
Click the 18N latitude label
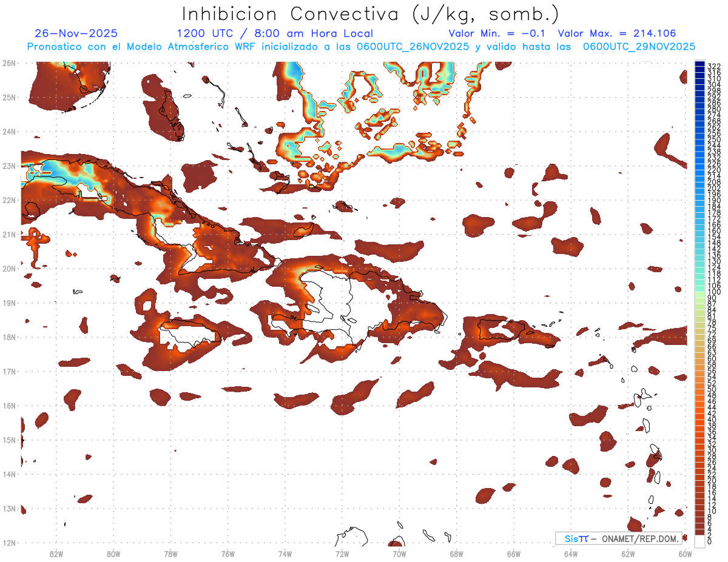(x=9, y=337)
